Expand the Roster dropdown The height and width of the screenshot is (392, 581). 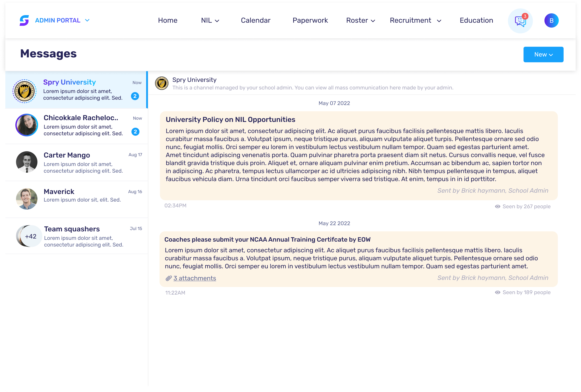coord(360,20)
